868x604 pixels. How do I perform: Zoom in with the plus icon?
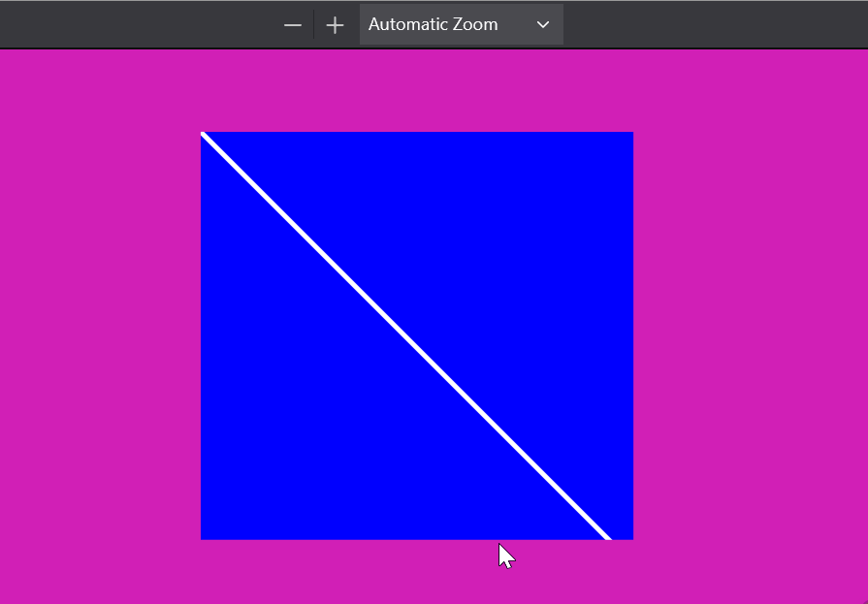pyautogui.click(x=335, y=25)
